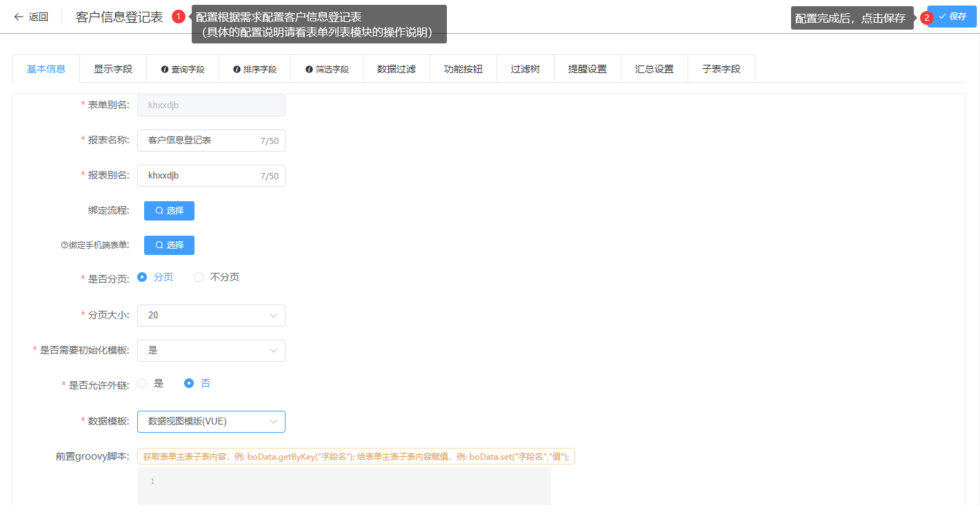
Task: Select the 不分页 radio option
Action: 199,277
